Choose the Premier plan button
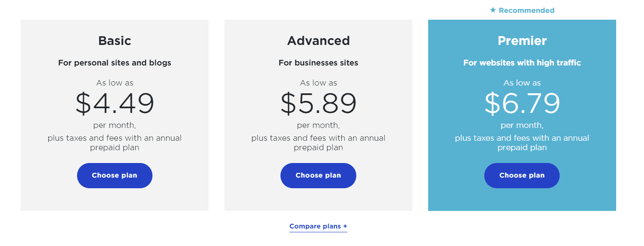The width and height of the screenshot is (644, 246). tap(522, 175)
